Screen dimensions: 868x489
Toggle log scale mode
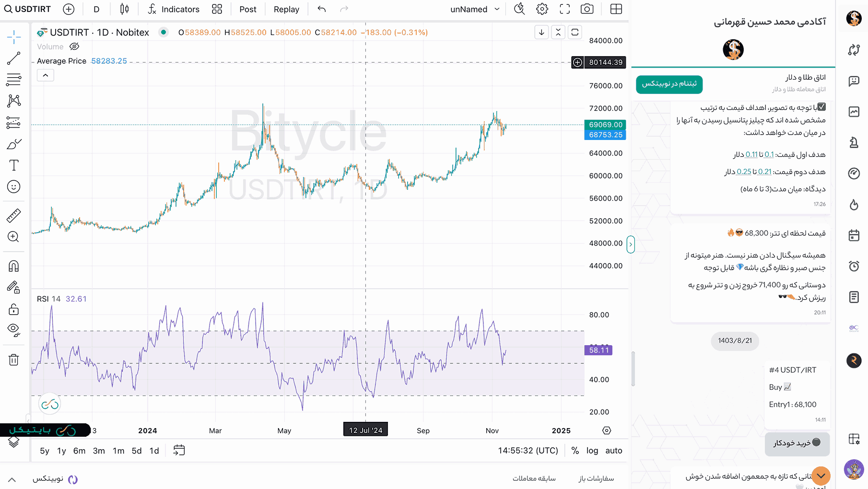(x=592, y=451)
